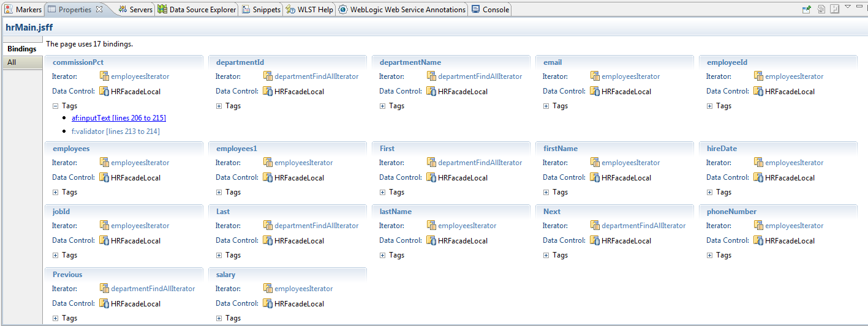Click iterator icon in departmentName card
868x326 pixels.
pyautogui.click(x=431, y=76)
